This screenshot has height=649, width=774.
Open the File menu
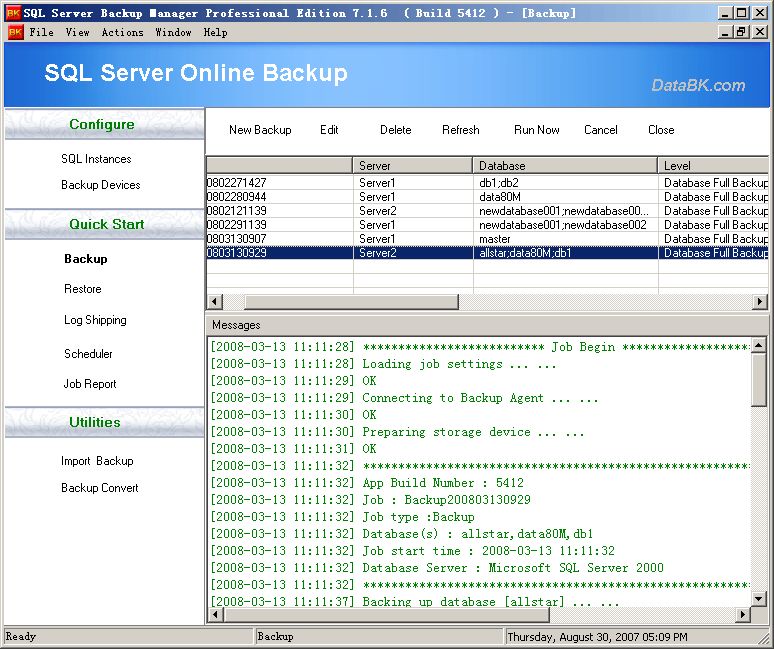tap(42, 32)
